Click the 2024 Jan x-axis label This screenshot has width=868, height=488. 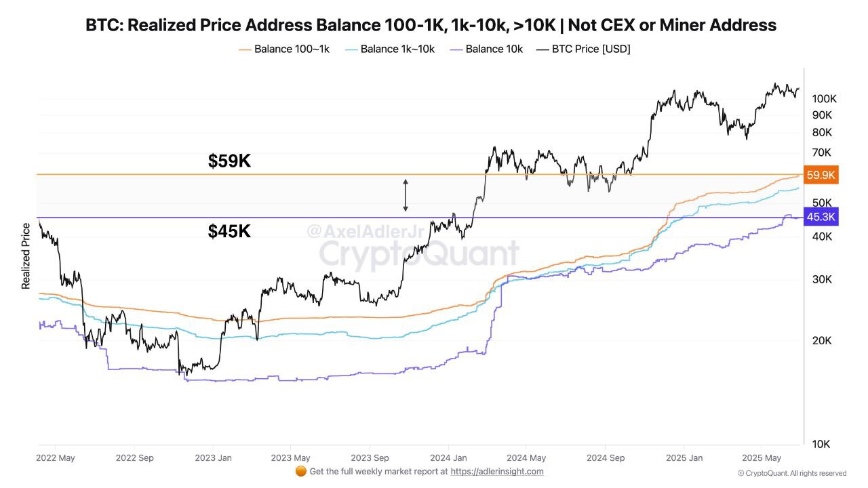pyautogui.click(x=448, y=457)
